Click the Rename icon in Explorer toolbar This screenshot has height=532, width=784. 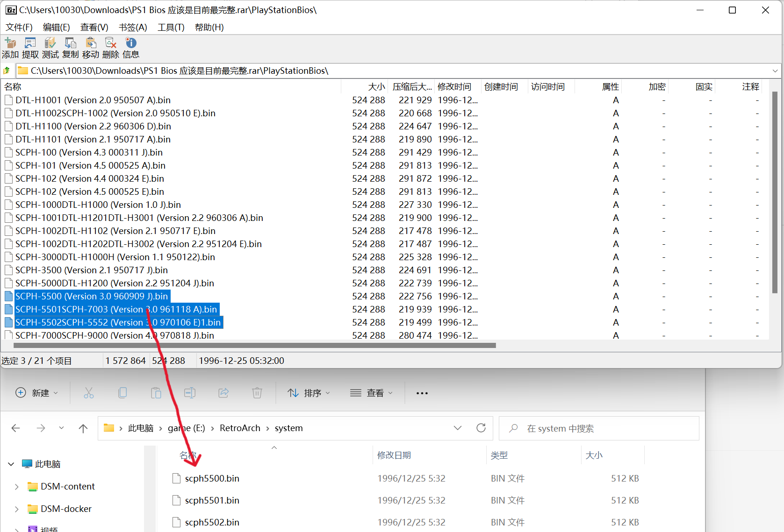(x=190, y=393)
